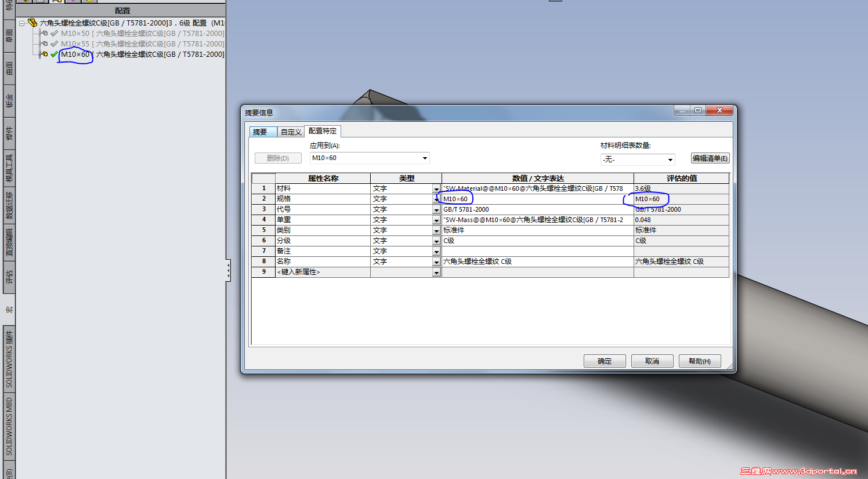Open the 直接编辑 sidebar tab

[9, 243]
